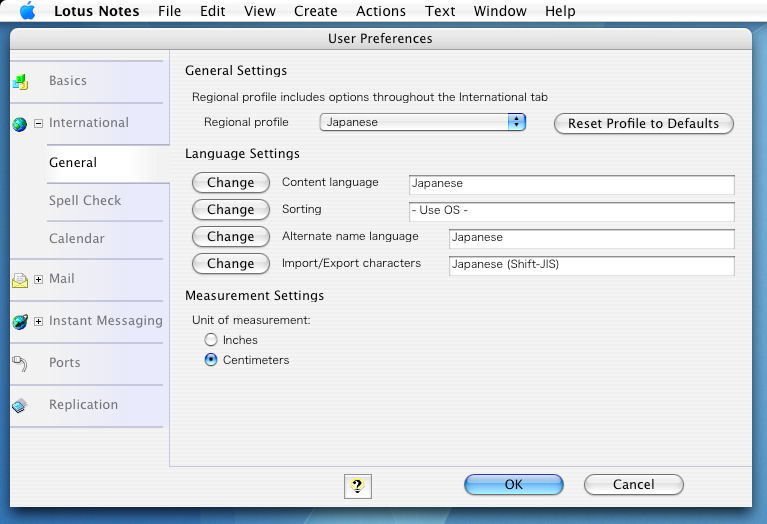Change the Sorting setting
The height and width of the screenshot is (524, 767).
[x=231, y=209]
